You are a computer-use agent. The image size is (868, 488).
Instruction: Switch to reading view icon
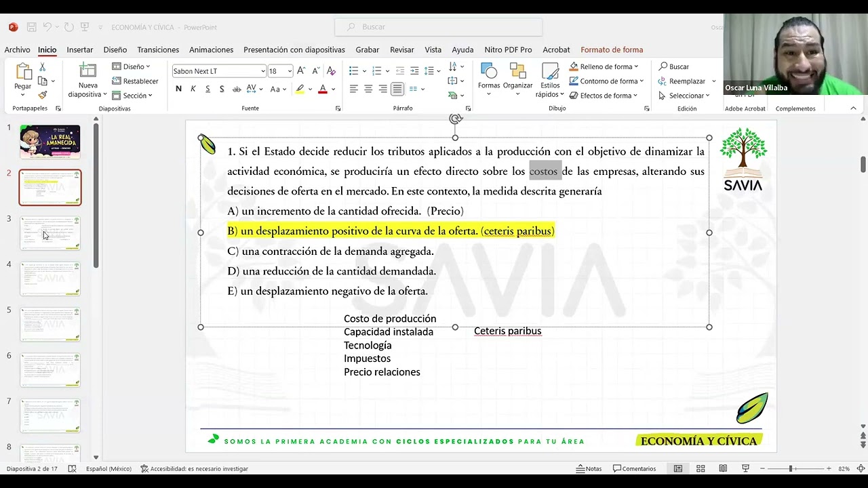click(x=723, y=468)
